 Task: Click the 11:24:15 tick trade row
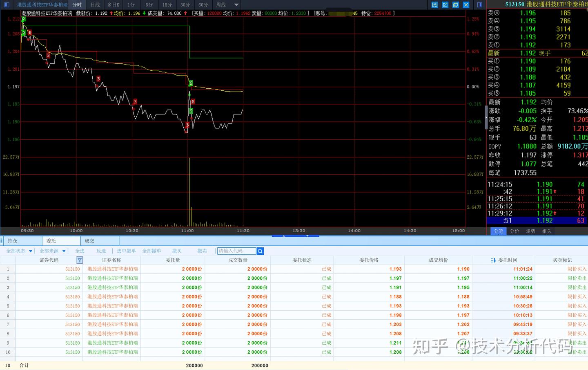(537, 184)
